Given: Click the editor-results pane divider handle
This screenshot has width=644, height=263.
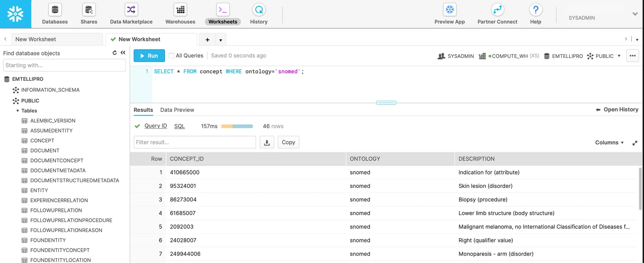Looking at the screenshot, I should 386,103.
